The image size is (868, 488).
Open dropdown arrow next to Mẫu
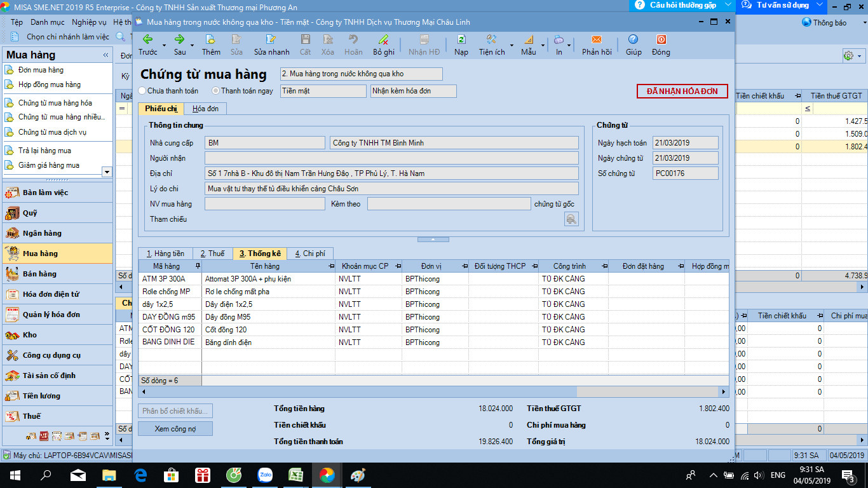point(543,46)
